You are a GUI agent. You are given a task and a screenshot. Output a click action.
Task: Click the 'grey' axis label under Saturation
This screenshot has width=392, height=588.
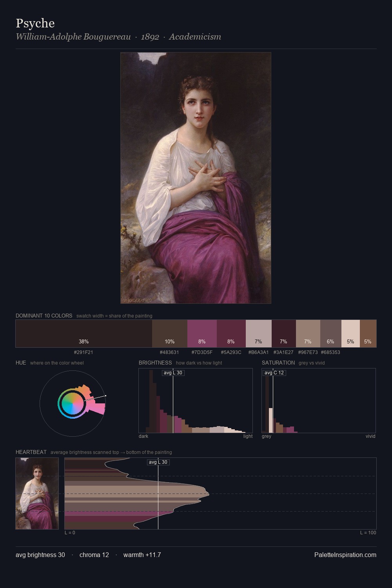click(267, 436)
